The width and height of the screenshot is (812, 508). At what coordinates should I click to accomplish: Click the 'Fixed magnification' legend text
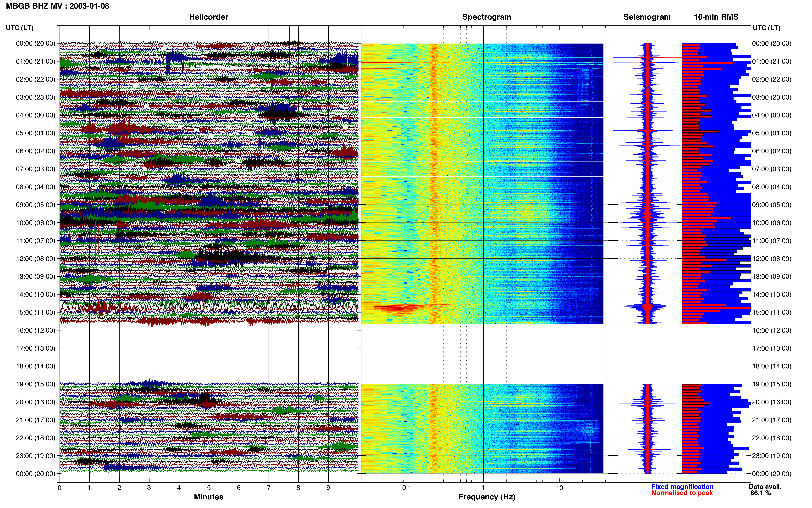(x=682, y=486)
